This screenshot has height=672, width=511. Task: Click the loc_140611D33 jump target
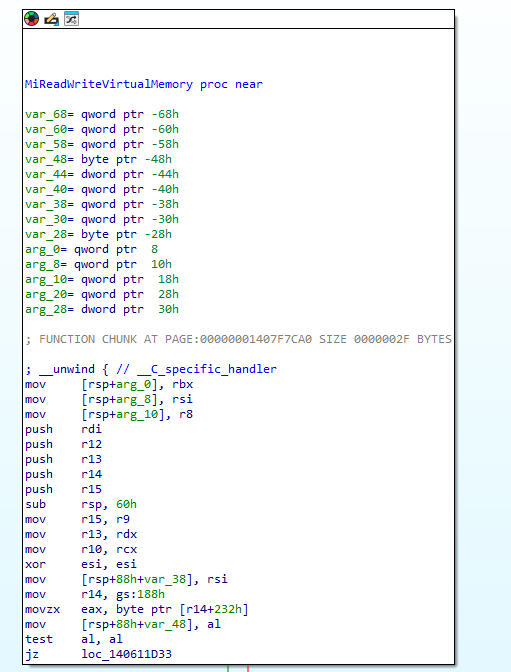click(126, 654)
